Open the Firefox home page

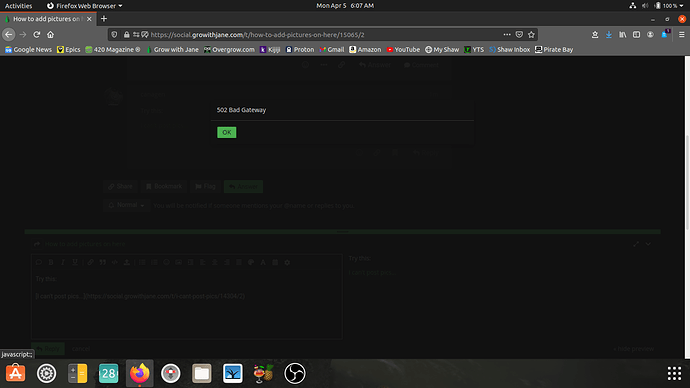click(51, 34)
